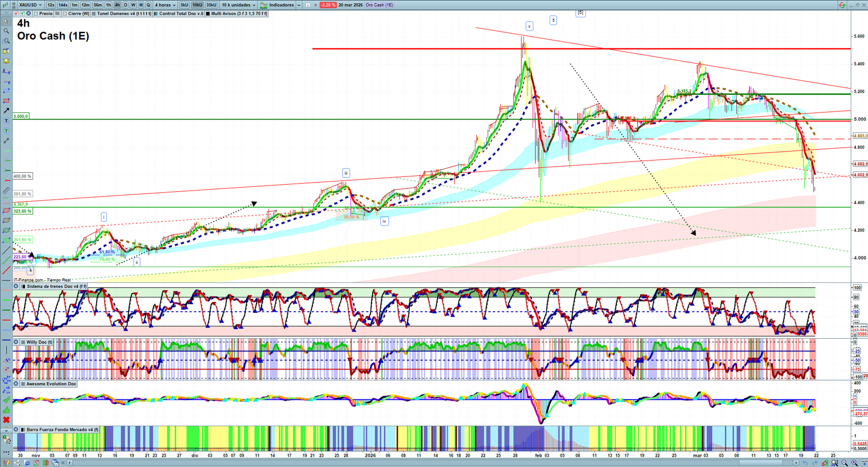This screenshot has height=467, width=868.
Task: Open the '4 horas' timeframe dropdown
Action: click(x=165, y=5)
